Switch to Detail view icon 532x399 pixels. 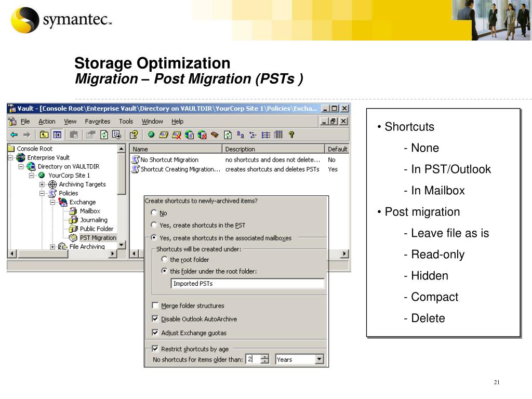tap(278, 135)
